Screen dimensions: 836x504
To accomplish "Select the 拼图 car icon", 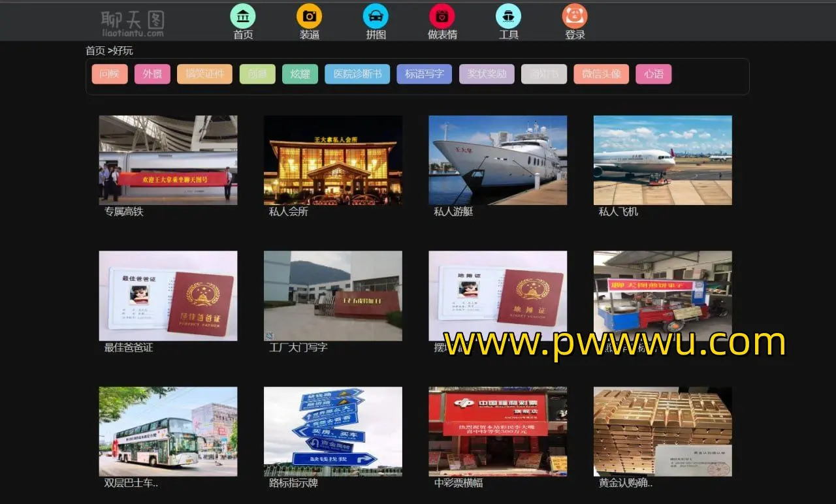I will 376,16.
